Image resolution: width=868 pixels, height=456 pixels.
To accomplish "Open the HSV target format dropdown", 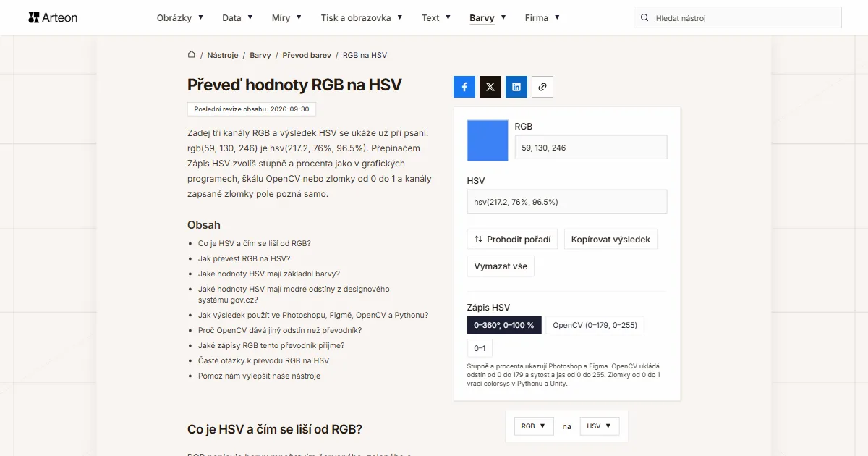I will [x=600, y=426].
